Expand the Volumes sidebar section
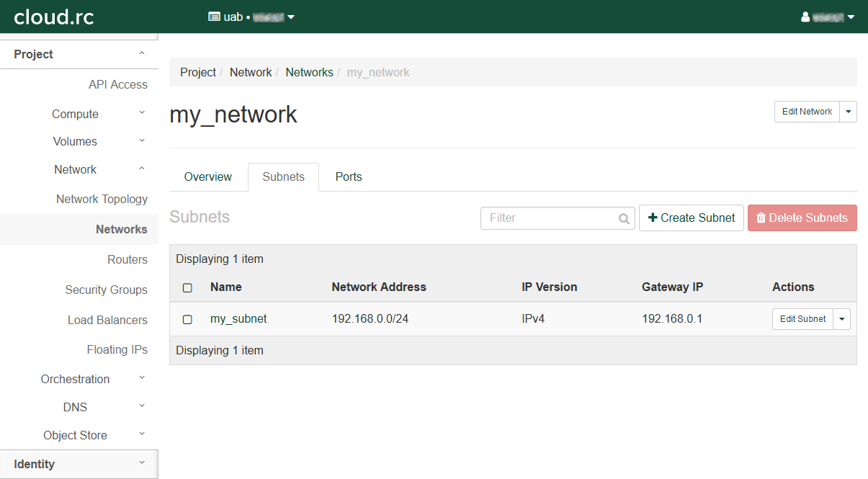The image size is (868, 479). pos(76,141)
